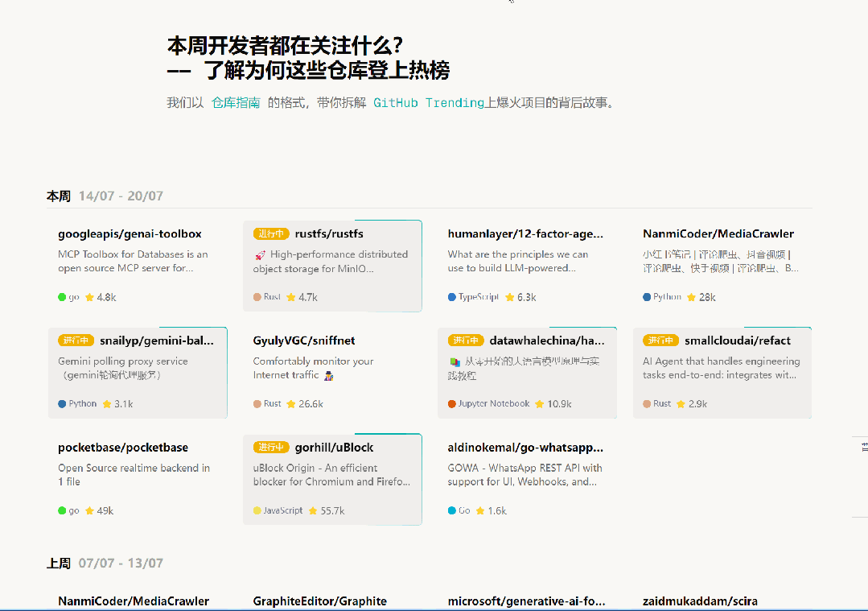
Task: Open the humanlayer/12-factor-agents repository title
Action: [x=525, y=234]
